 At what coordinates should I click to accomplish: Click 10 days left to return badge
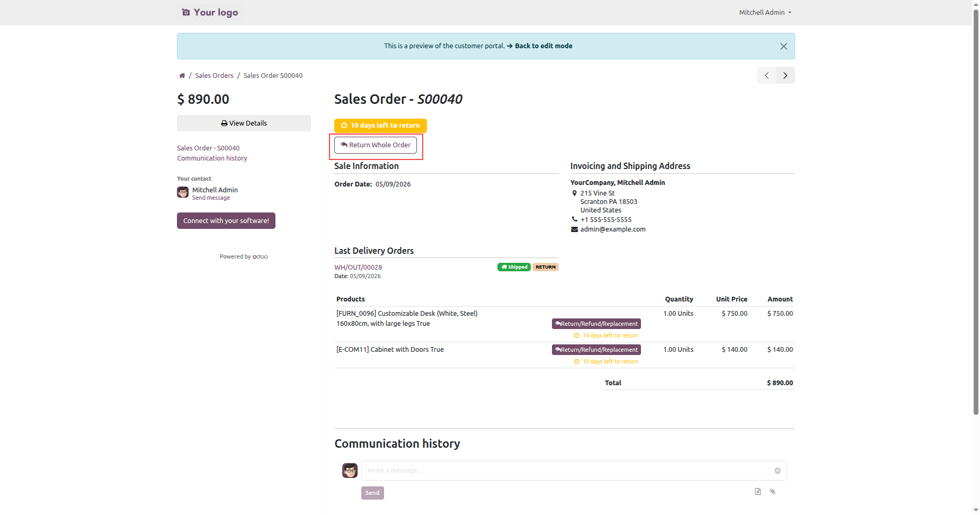point(380,126)
